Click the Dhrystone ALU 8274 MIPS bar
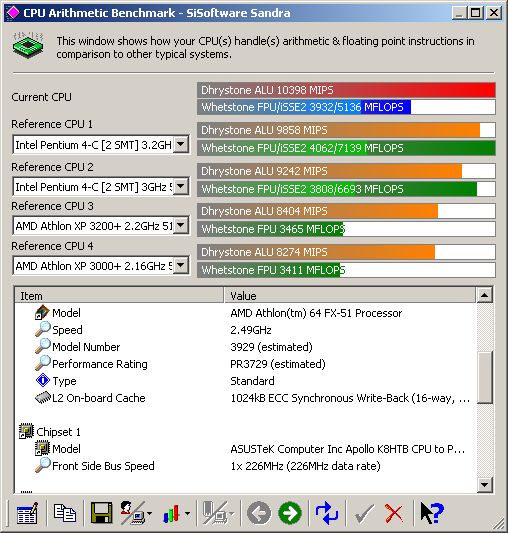 (346, 252)
